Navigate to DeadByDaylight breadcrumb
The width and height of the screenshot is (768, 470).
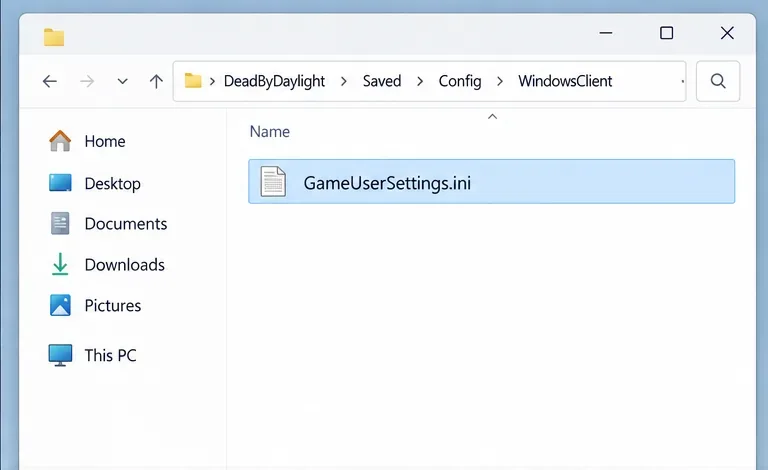274,81
